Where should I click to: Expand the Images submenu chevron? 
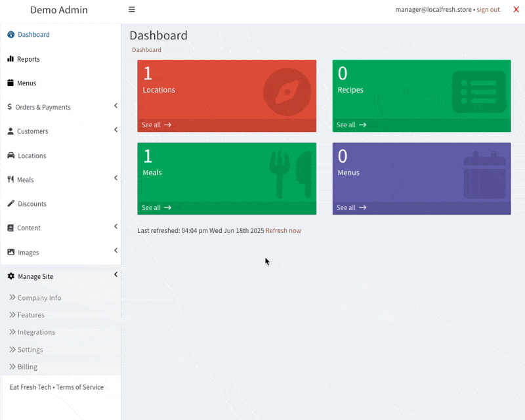click(x=116, y=250)
